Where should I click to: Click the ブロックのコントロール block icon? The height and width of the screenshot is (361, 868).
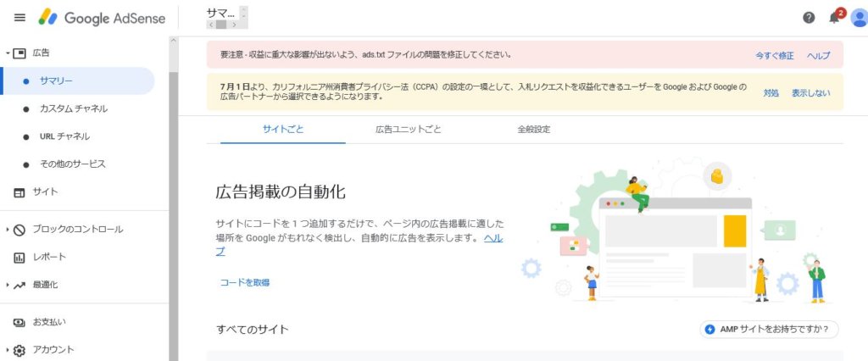(19, 229)
